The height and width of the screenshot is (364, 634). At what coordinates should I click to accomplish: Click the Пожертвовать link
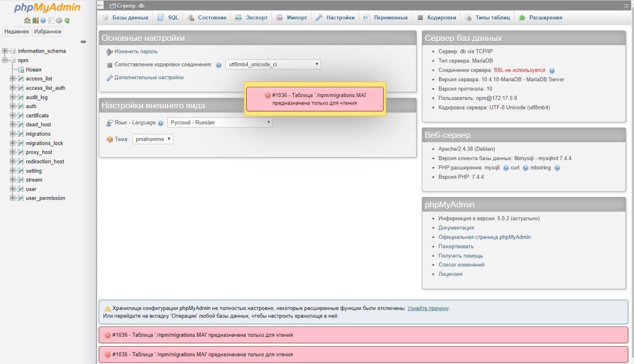click(456, 247)
